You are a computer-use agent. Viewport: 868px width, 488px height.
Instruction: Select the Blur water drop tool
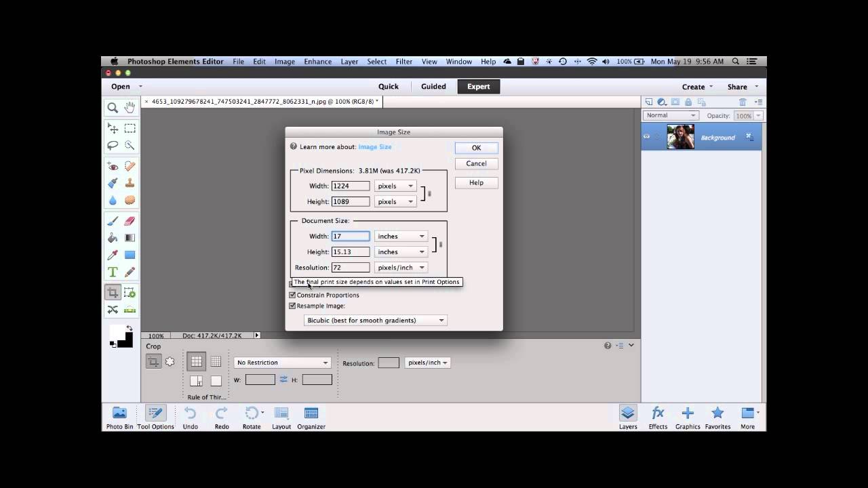(113, 200)
